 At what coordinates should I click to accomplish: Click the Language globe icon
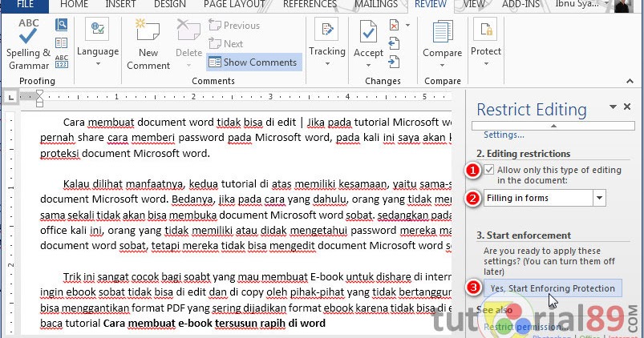coord(97,30)
